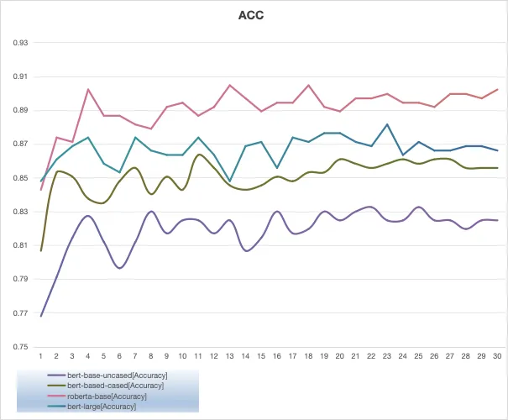Select the bert-based-cased[Accuracy] legend entry
The height and width of the screenshot is (420, 508).
106,386
